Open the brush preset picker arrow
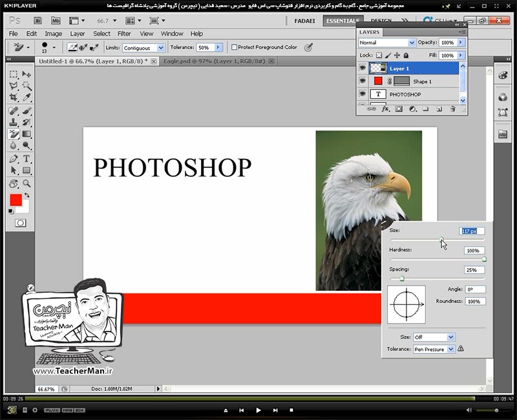Viewport: 517px width, 420px height. tap(54, 47)
